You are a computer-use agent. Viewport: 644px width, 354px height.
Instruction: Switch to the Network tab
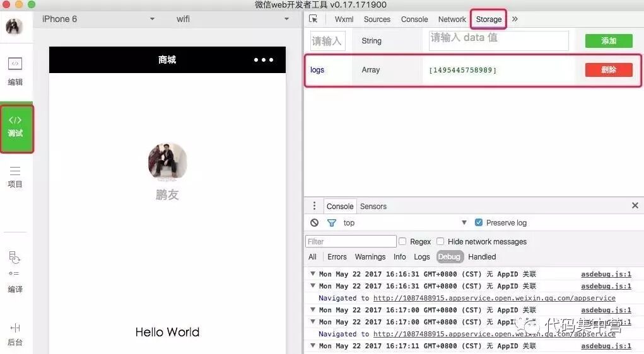point(452,20)
